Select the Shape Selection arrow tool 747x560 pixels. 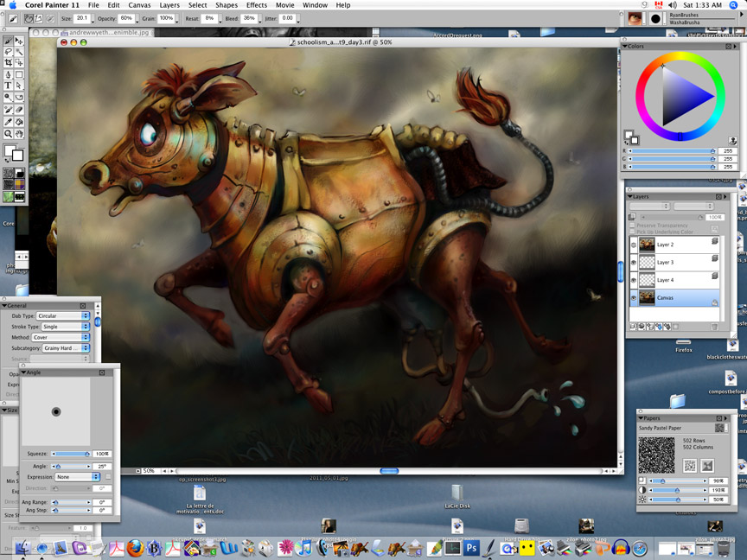pyautogui.click(x=19, y=86)
